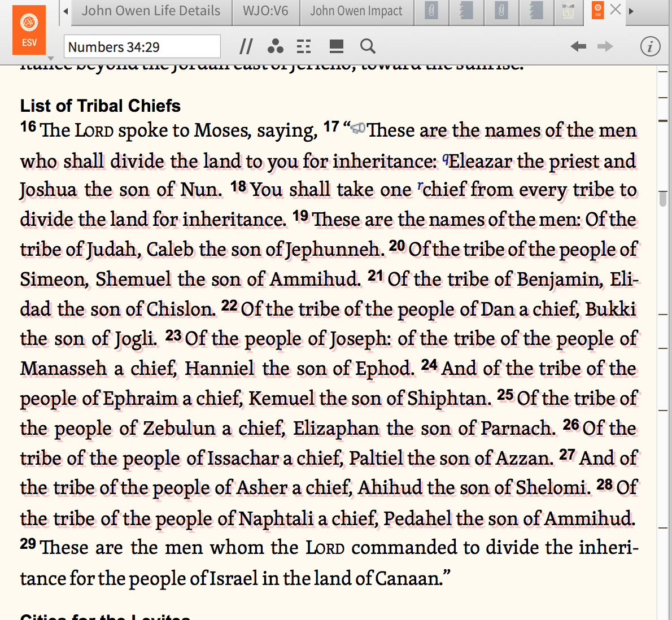Click verse number 16
The image size is (672, 620).
[28, 126]
